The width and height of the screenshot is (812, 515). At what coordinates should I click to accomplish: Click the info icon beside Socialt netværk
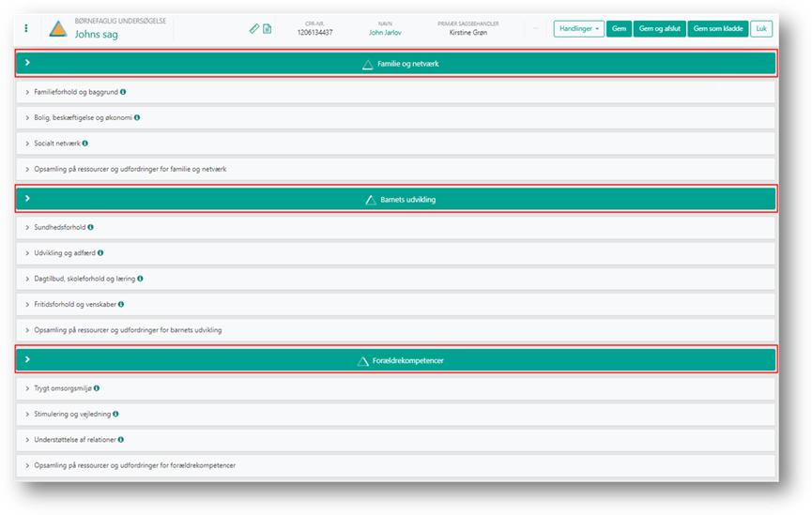[85, 144]
